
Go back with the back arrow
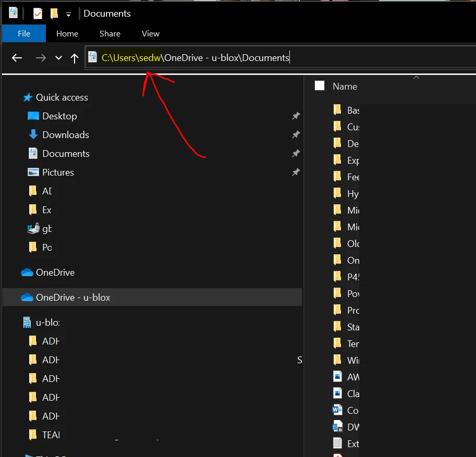coord(17,58)
